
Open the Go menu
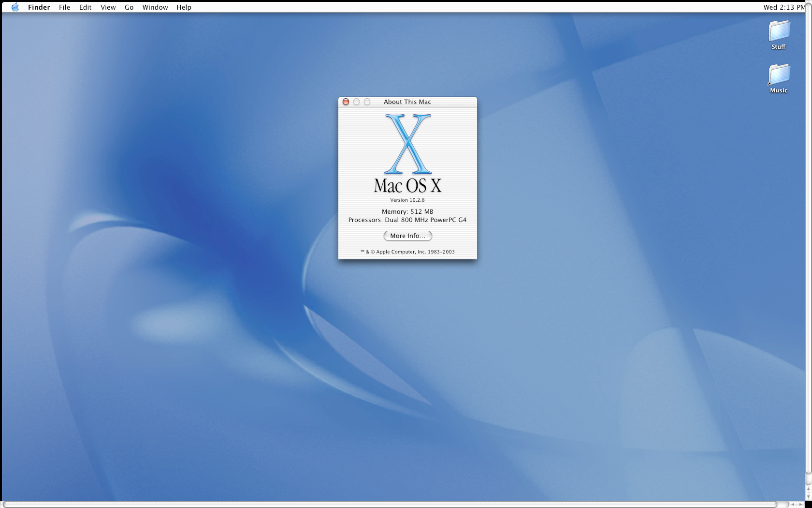pos(129,7)
